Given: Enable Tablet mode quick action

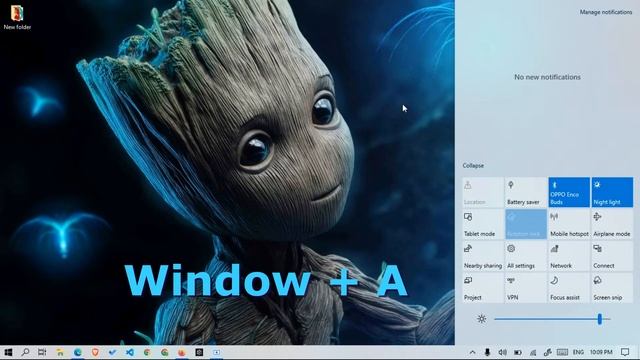Looking at the screenshot, I should [x=482, y=224].
